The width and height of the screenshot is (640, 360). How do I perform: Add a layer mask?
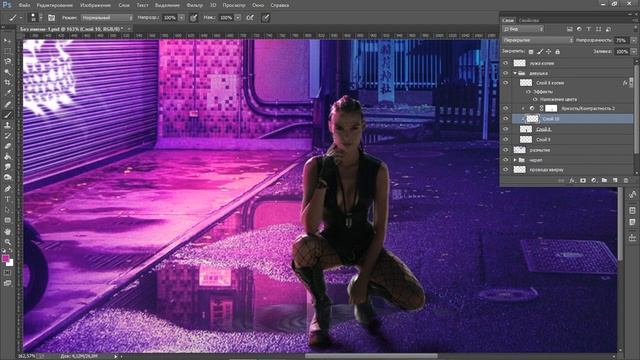[583, 180]
